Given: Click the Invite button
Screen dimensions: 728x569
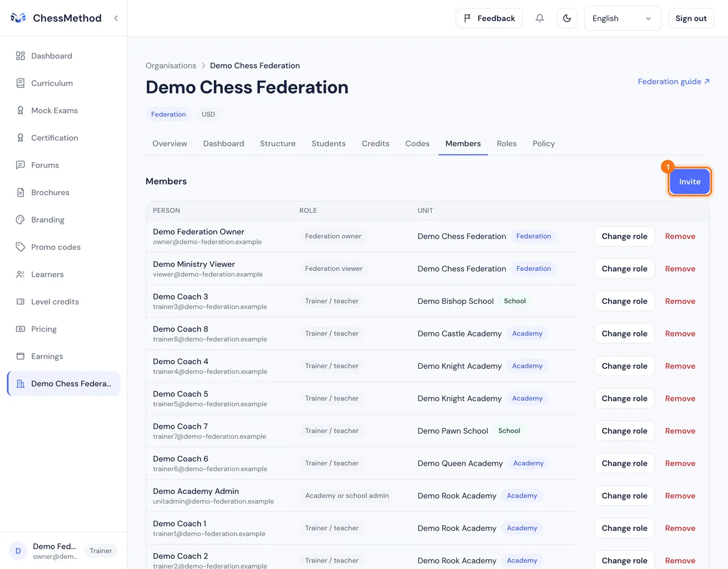Looking at the screenshot, I should 689,182.
